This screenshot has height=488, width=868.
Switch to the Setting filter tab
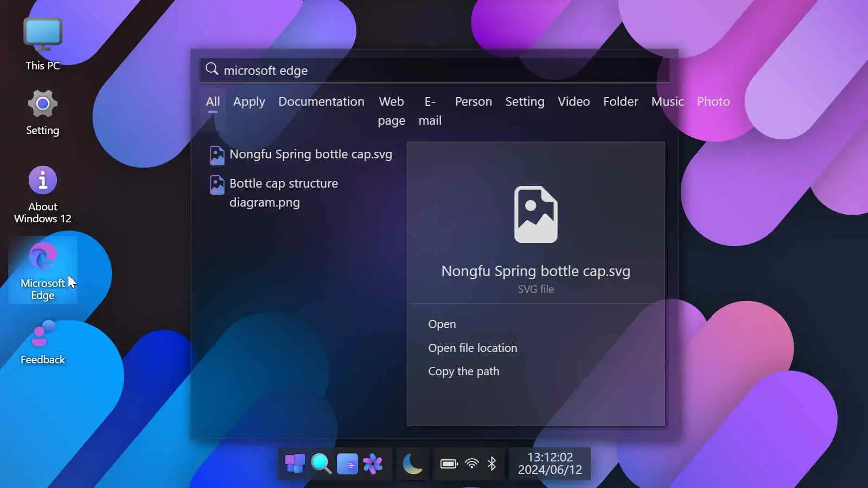525,102
